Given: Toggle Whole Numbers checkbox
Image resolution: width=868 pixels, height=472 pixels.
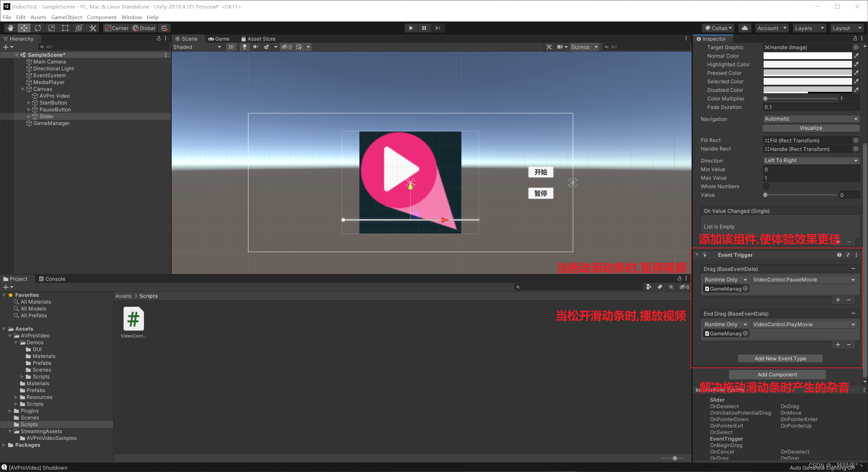Looking at the screenshot, I should pyautogui.click(x=766, y=186).
